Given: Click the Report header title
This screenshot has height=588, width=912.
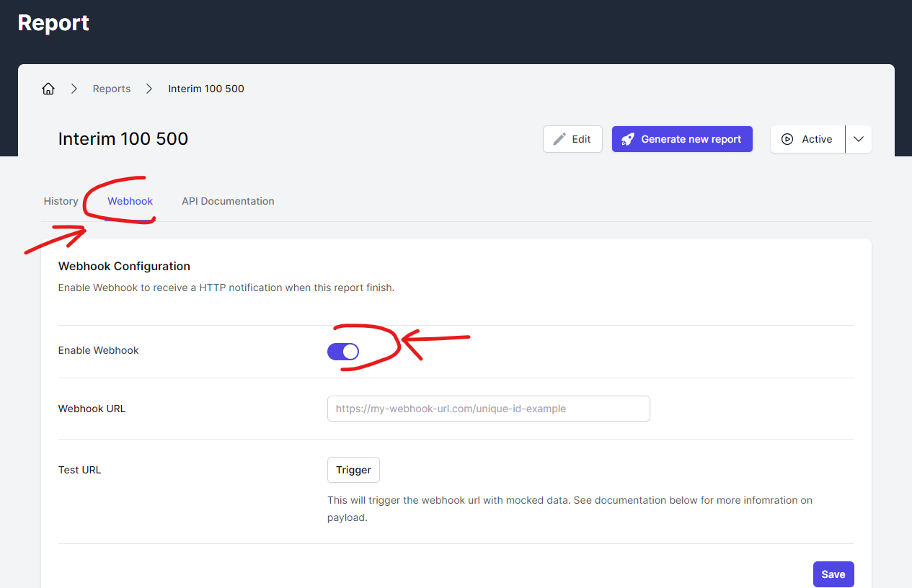Looking at the screenshot, I should 53,22.
